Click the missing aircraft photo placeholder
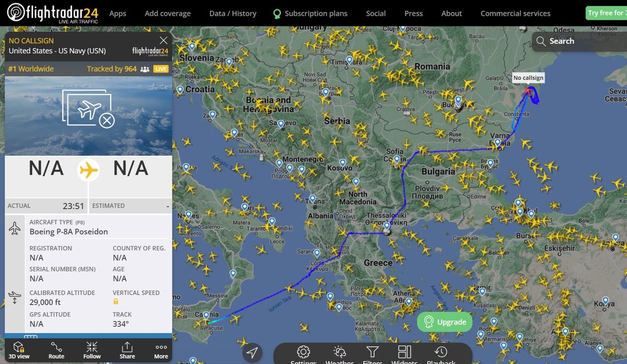 pos(88,108)
